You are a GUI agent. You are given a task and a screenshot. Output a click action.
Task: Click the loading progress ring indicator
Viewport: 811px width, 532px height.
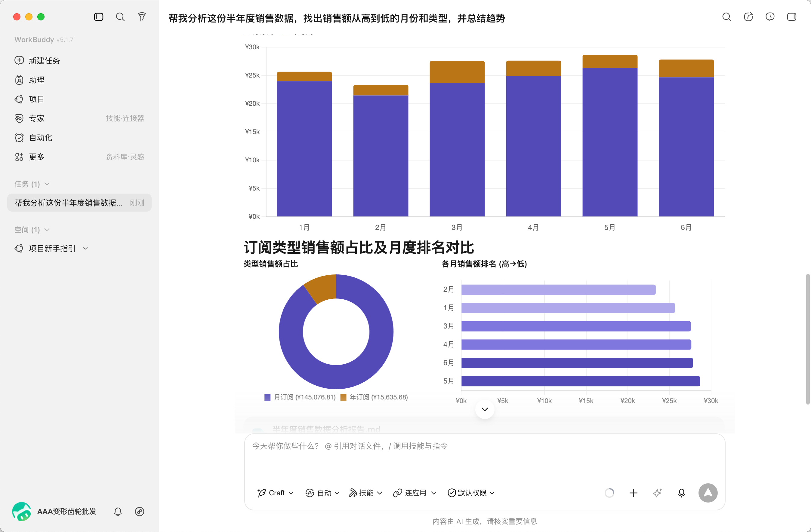click(x=609, y=493)
